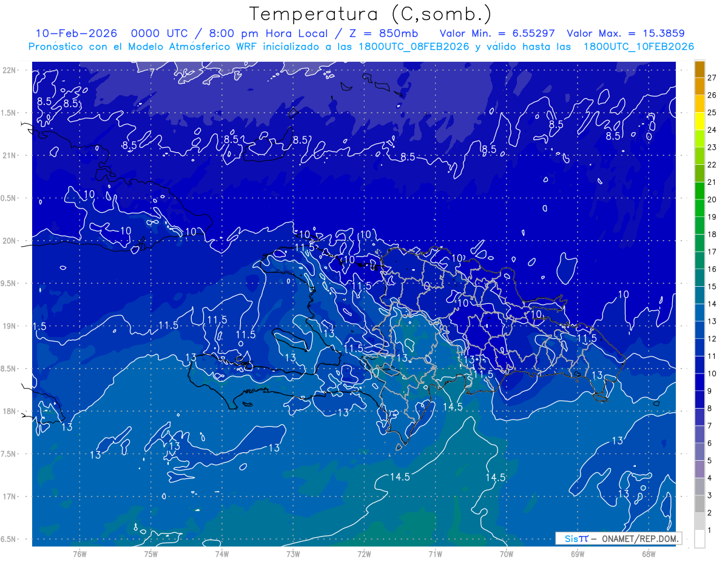
Task: Click the color legend label 18
Action: [x=712, y=235]
